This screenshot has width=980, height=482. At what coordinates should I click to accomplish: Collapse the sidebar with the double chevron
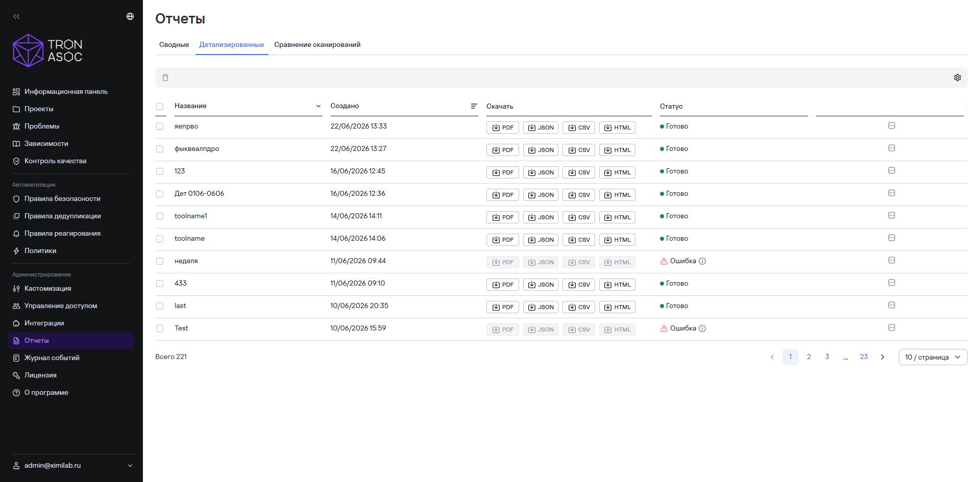(x=16, y=16)
